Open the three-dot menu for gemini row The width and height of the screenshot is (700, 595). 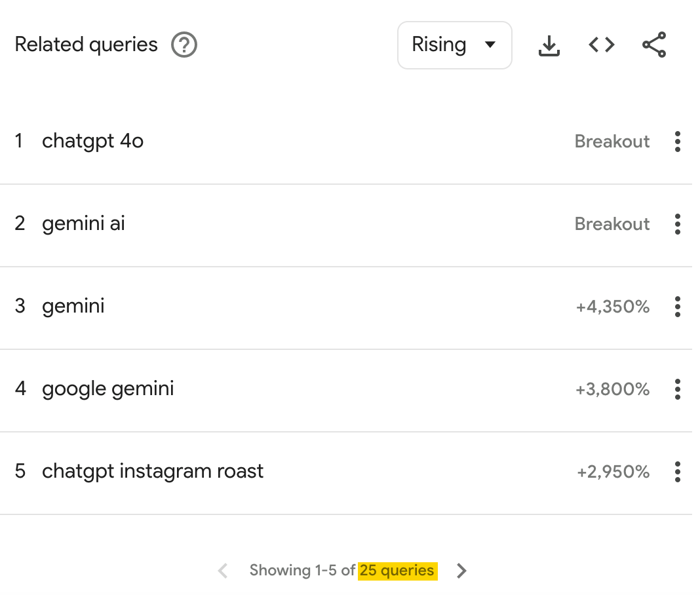[677, 307]
